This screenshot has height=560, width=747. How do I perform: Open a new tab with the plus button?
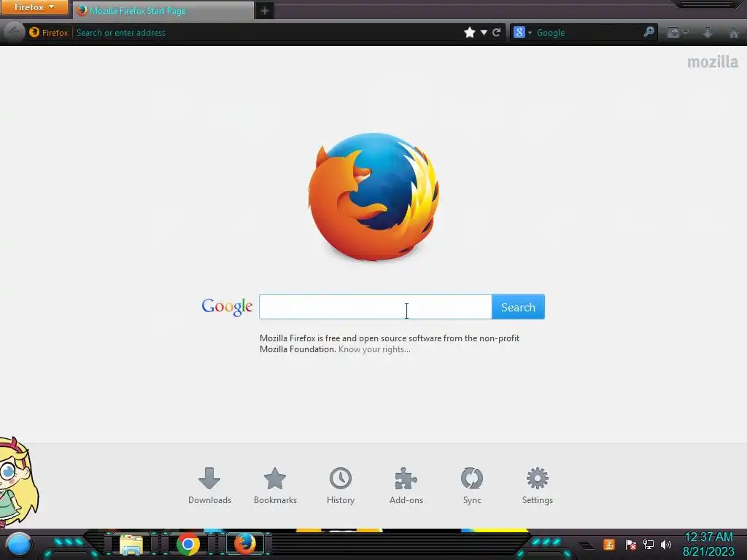[x=265, y=10]
